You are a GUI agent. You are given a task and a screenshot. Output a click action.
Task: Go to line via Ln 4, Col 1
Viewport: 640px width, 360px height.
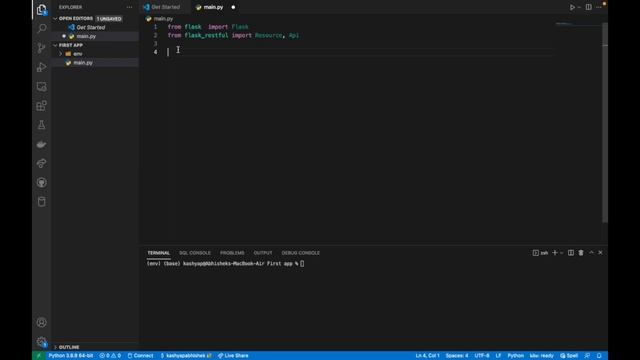tap(427, 356)
